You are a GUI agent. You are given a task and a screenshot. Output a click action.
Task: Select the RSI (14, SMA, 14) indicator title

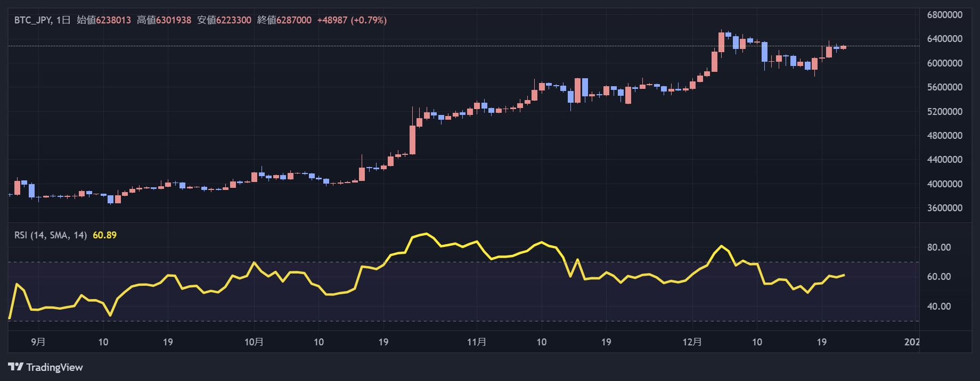point(51,235)
